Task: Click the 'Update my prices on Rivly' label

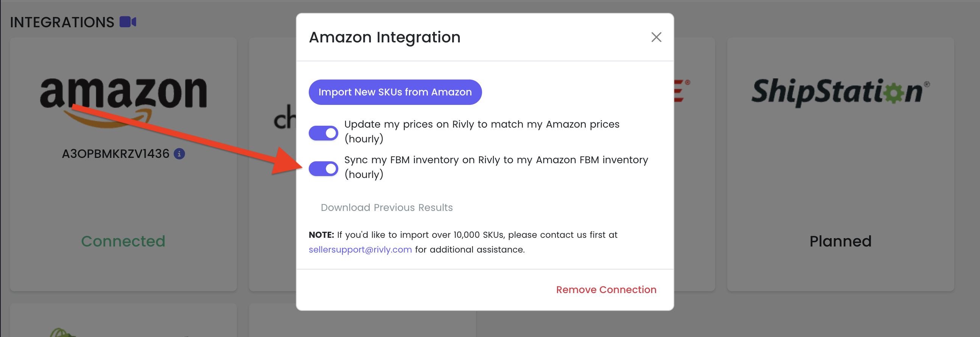Action: [x=482, y=131]
